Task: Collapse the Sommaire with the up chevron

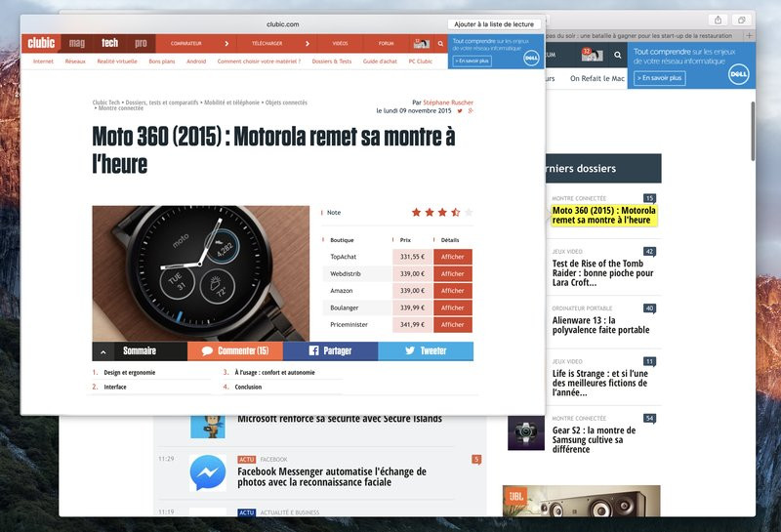Action: 103,351
